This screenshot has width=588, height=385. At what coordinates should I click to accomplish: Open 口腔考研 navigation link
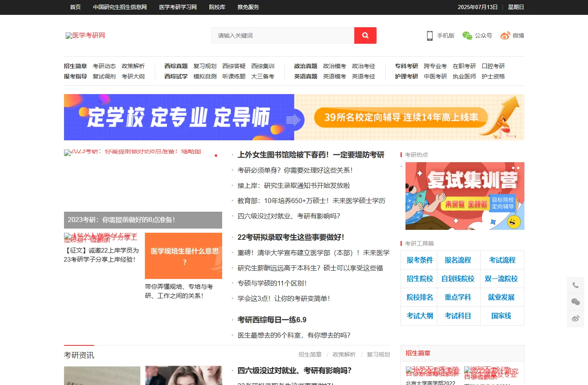pyautogui.click(x=493, y=66)
